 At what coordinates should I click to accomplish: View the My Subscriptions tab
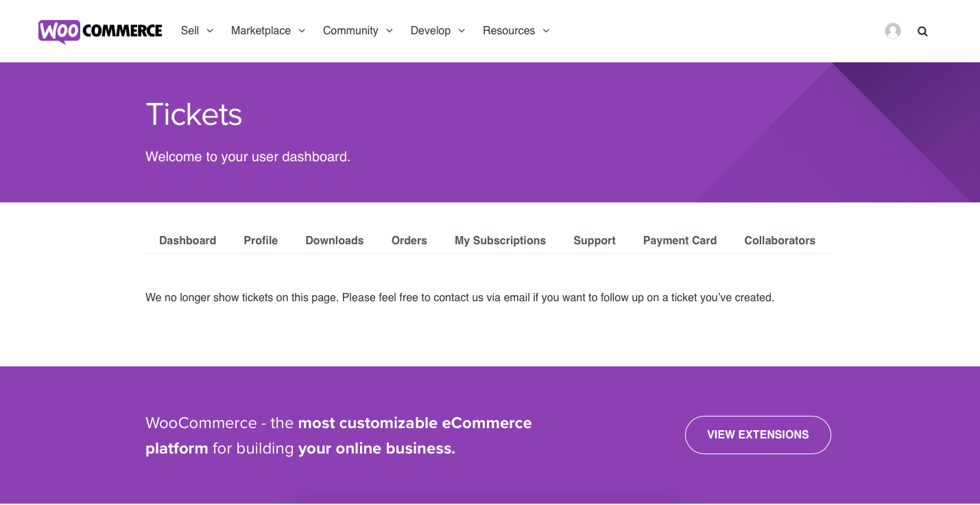click(500, 240)
